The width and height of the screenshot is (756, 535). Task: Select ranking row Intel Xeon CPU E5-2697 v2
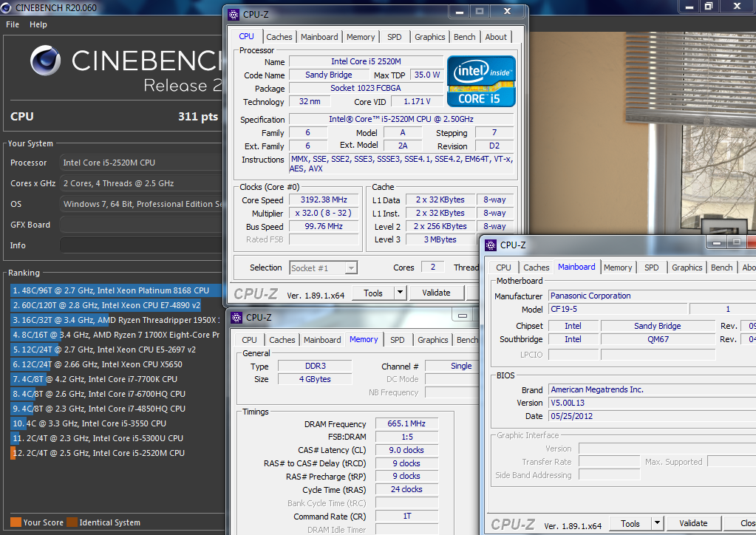click(x=116, y=350)
